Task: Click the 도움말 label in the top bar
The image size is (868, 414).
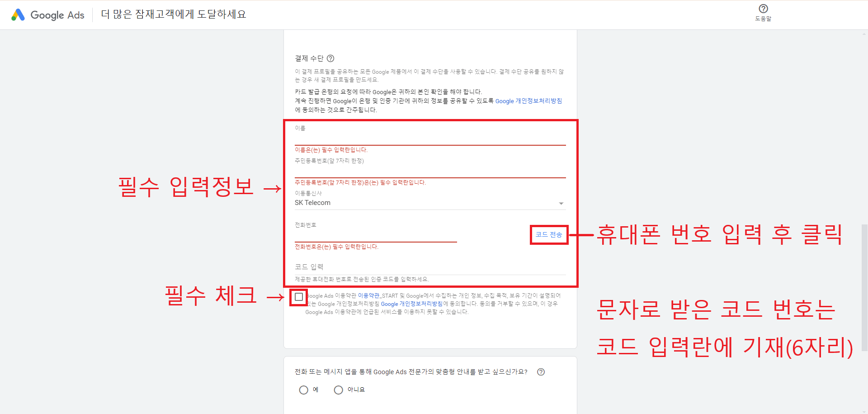Action: tap(763, 19)
